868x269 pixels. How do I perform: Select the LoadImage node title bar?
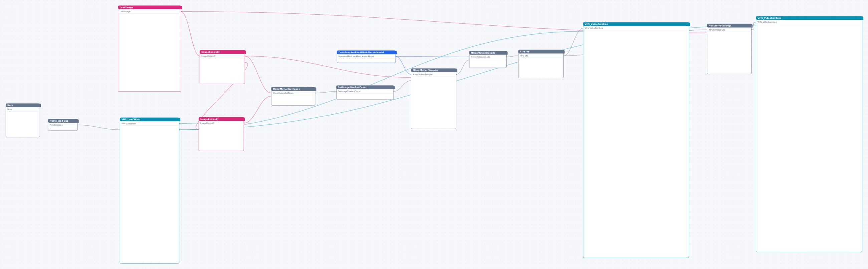[x=150, y=7]
